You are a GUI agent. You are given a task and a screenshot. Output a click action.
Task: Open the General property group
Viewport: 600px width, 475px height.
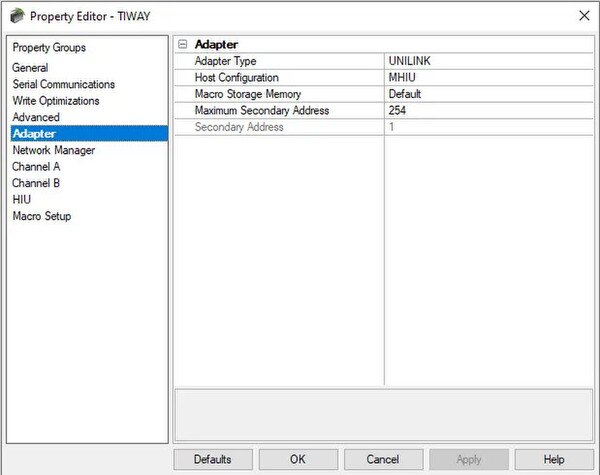30,68
